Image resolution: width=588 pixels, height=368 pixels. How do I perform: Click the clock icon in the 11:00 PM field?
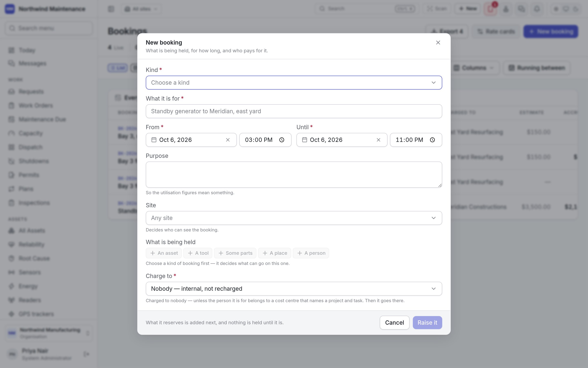432,140
